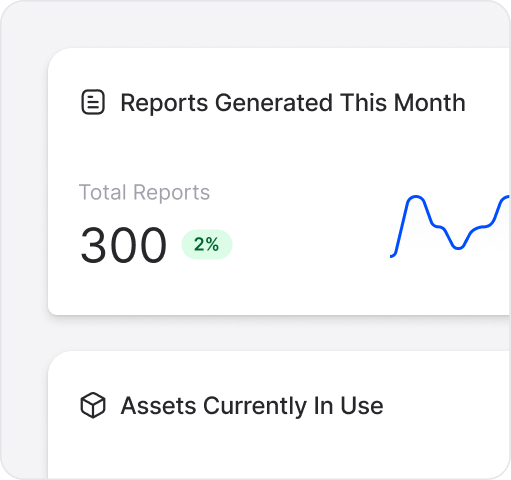Click the 300 total reports value

pos(123,245)
